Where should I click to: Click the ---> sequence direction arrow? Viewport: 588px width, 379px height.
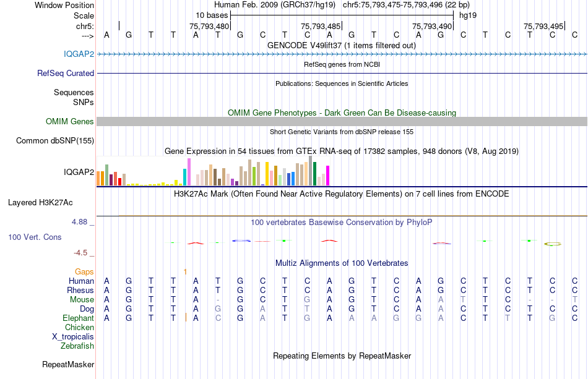coord(88,36)
